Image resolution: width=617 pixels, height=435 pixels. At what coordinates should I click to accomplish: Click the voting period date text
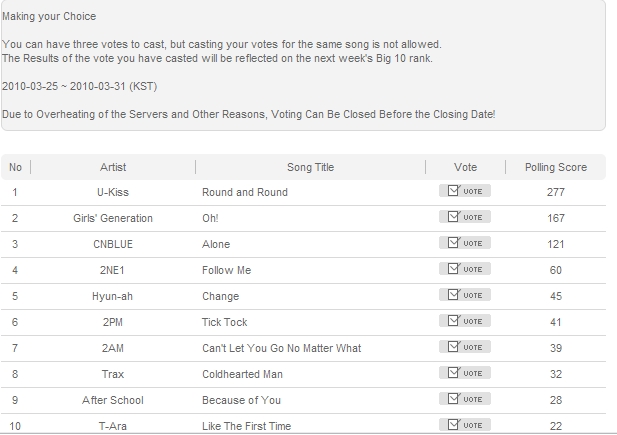[79, 86]
